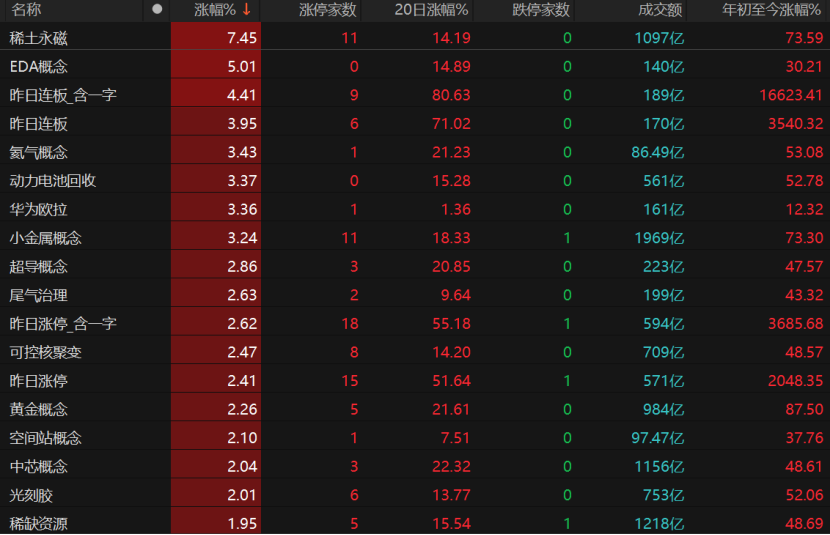Image resolution: width=830 pixels, height=535 pixels.
Task: Click the 709亿 turnover value
Action: click(664, 352)
